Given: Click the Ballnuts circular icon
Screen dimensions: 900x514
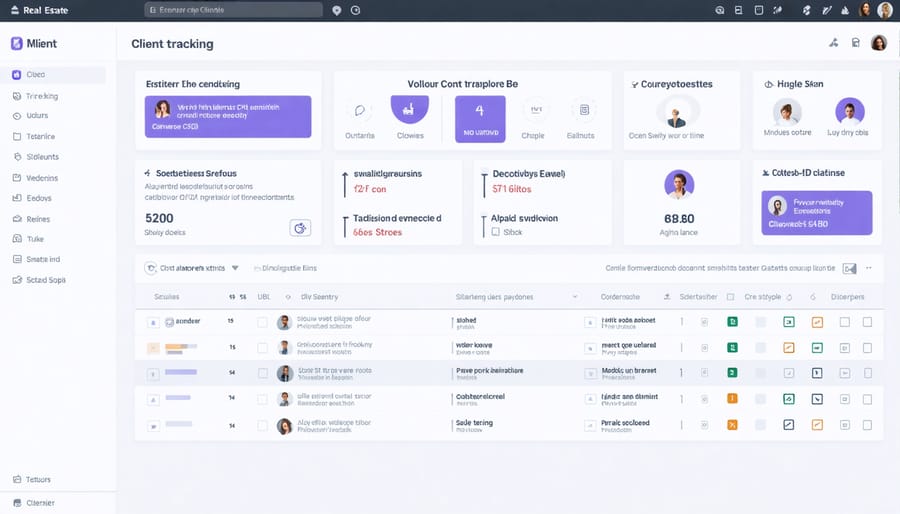Looking at the screenshot, I should click(580, 110).
